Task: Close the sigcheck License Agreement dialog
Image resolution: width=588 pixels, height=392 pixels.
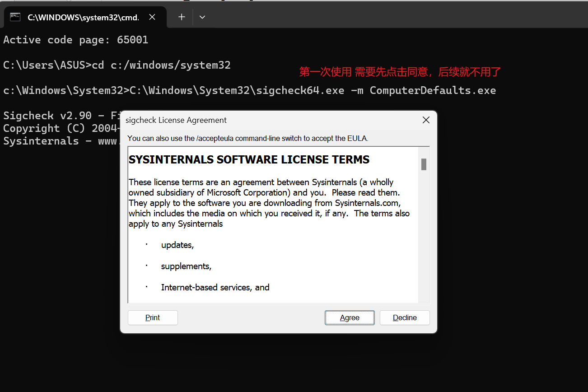Action: 425,120
